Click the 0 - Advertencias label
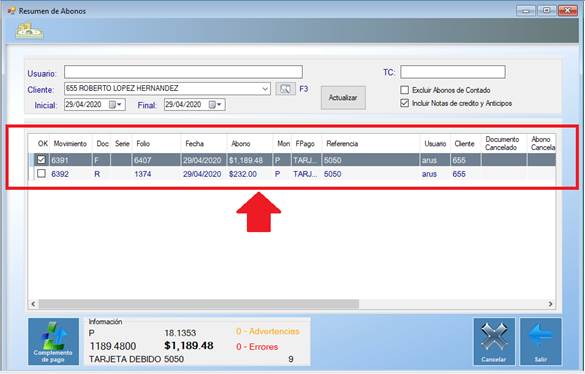 (x=268, y=331)
